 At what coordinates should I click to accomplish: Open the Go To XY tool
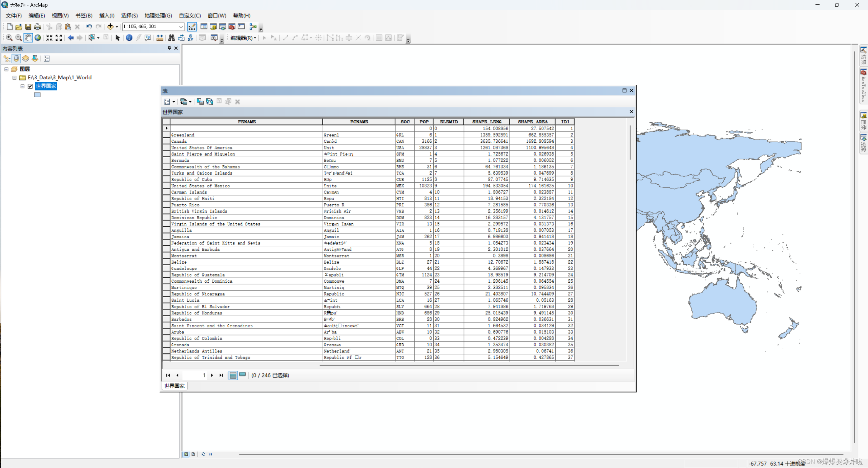(190, 38)
